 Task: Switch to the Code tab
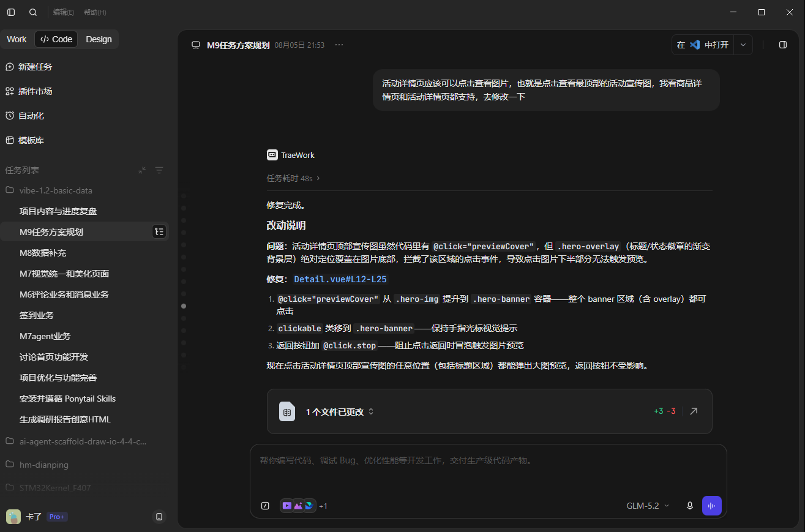pos(56,39)
